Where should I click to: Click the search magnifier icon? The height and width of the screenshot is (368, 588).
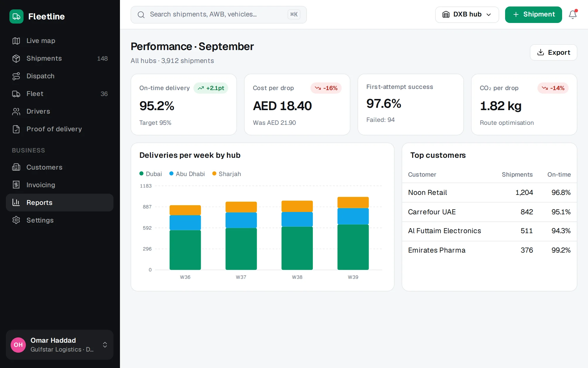(x=141, y=15)
